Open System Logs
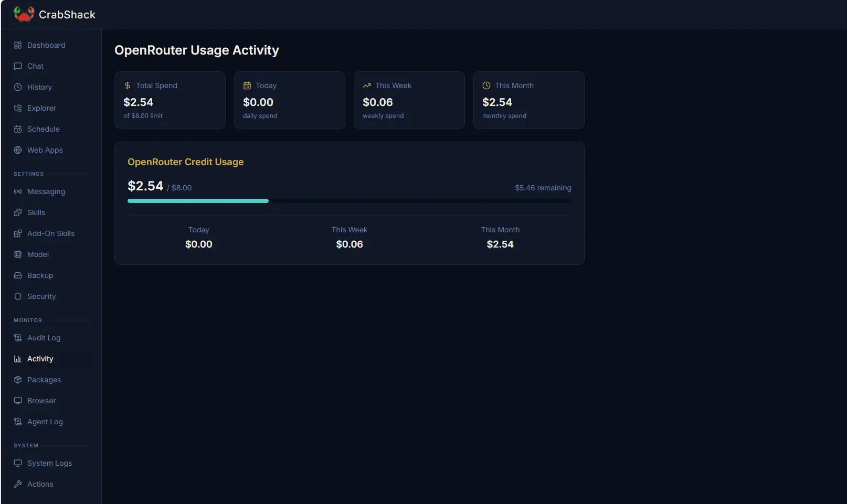 tap(51, 463)
